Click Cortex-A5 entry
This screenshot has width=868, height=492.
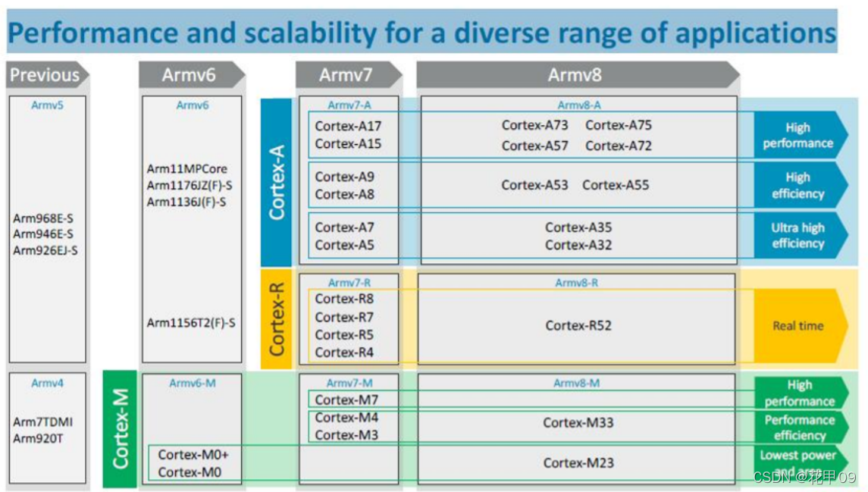[x=344, y=245]
